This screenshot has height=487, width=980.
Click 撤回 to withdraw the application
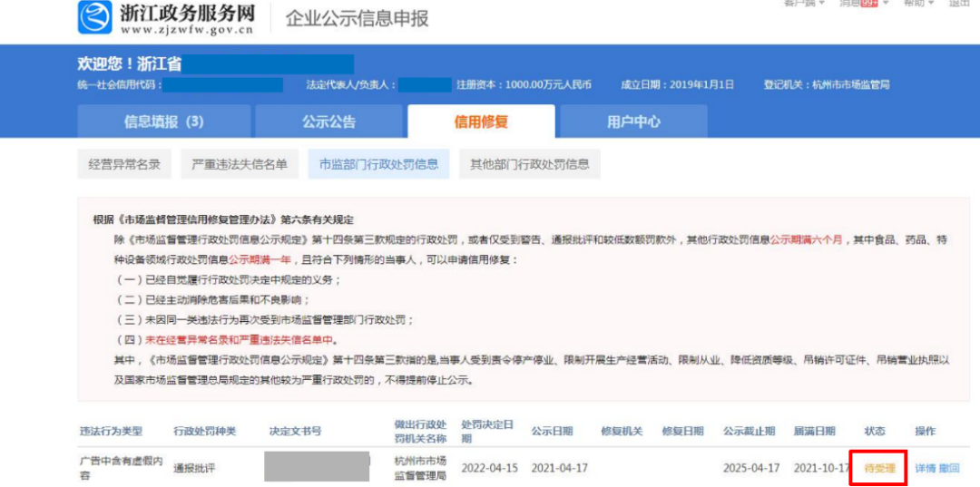click(x=949, y=469)
